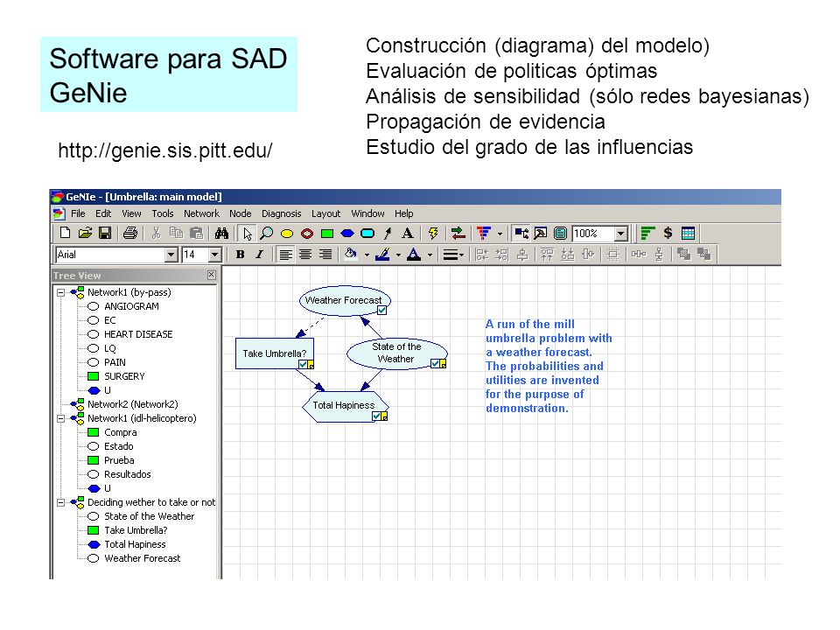Open the 100% zoom dropdown
Image resolution: width=840 pixels, height=630 pixels.
click(x=620, y=234)
